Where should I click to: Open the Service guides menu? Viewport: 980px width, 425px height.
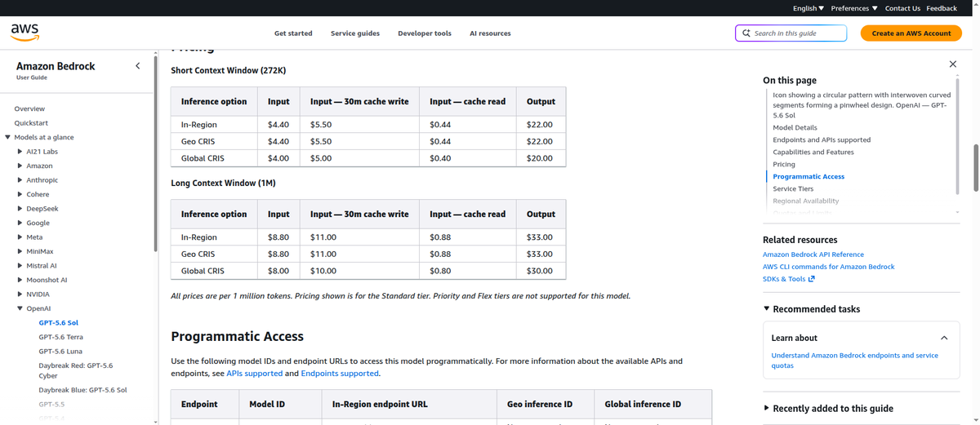(354, 33)
